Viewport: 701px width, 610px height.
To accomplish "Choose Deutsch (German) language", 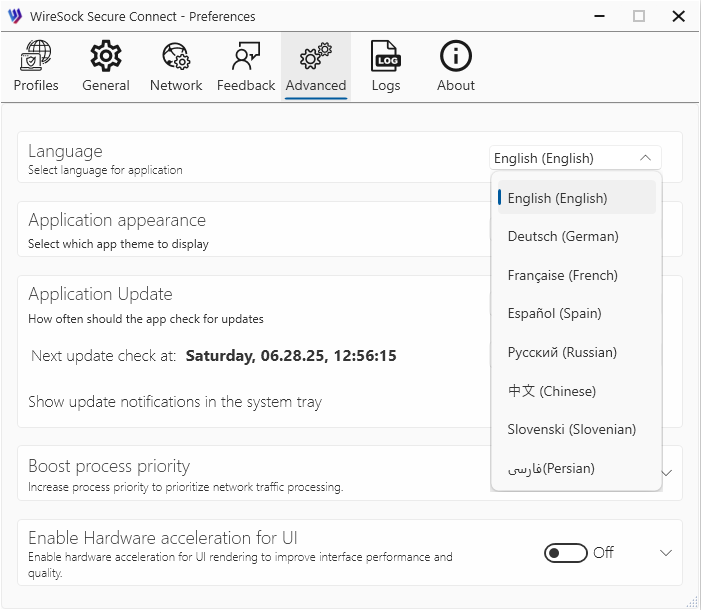I will click(577, 236).
